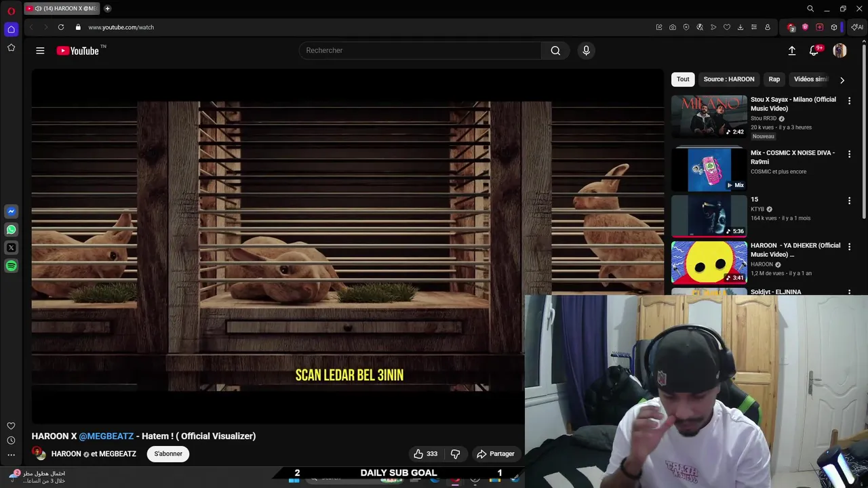The width and height of the screenshot is (868, 488).
Task: Take a snapshot with camera icon
Action: (x=673, y=27)
